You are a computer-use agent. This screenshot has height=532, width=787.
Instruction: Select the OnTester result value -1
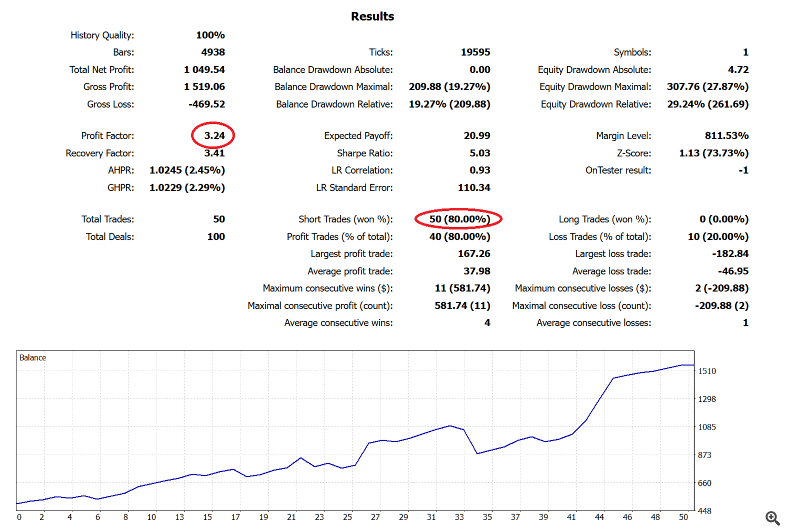[x=743, y=171]
